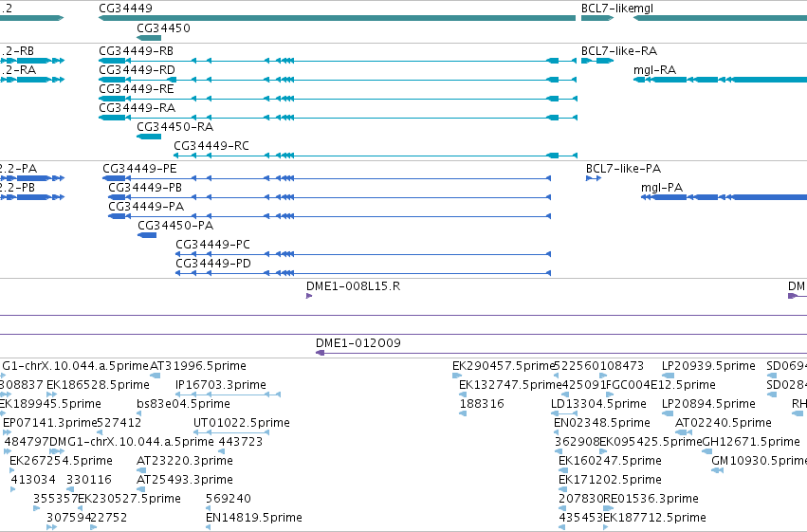Click the DME1-008L15.R feature label
Image resolution: width=807 pixels, height=532 pixels.
coord(353,286)
